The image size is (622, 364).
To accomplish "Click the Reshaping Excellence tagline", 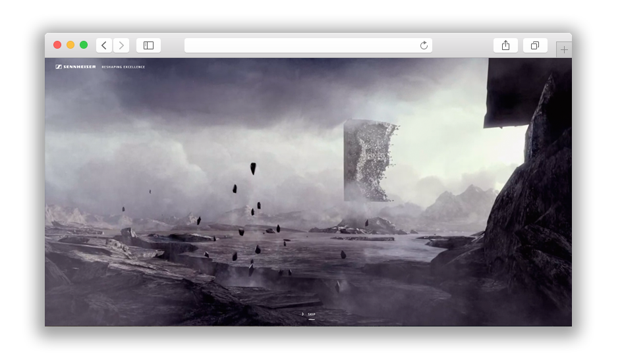I will pos(123,67).
